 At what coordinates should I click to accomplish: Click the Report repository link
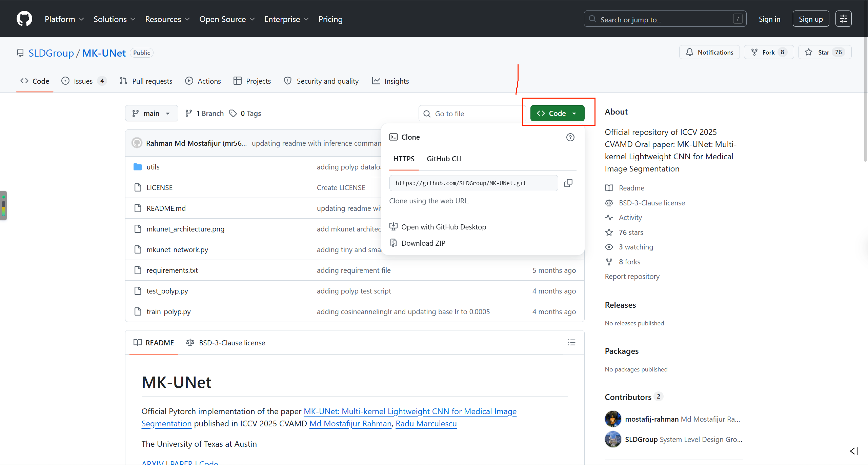pyautogui.click(x=632, y=276)
